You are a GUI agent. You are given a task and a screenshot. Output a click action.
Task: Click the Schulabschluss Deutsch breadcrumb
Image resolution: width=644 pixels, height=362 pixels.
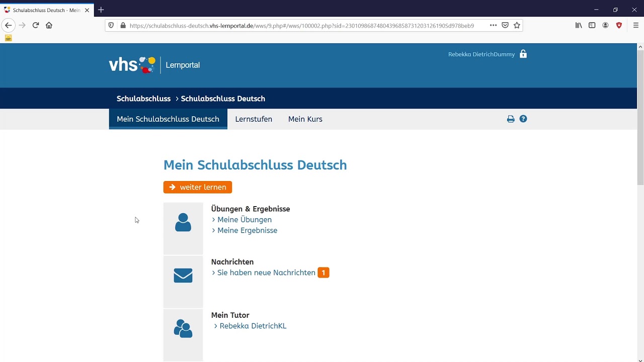[223, 99]
